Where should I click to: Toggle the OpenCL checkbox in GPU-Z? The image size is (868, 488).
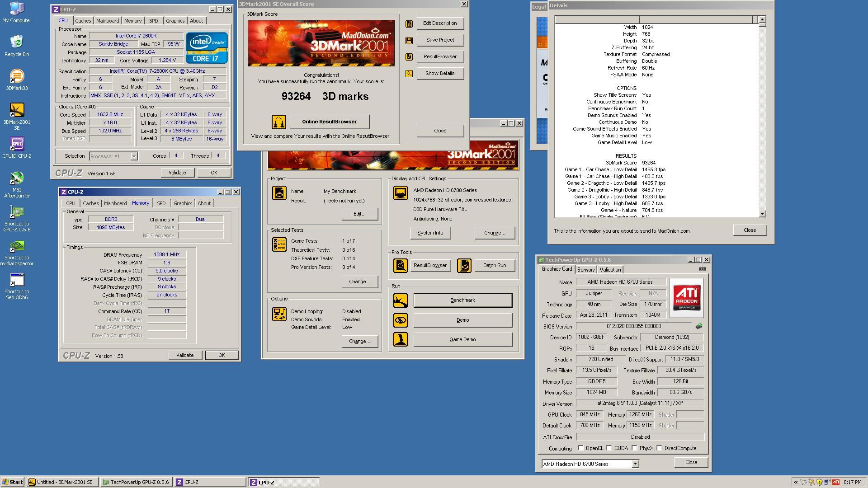coord(581,448)
